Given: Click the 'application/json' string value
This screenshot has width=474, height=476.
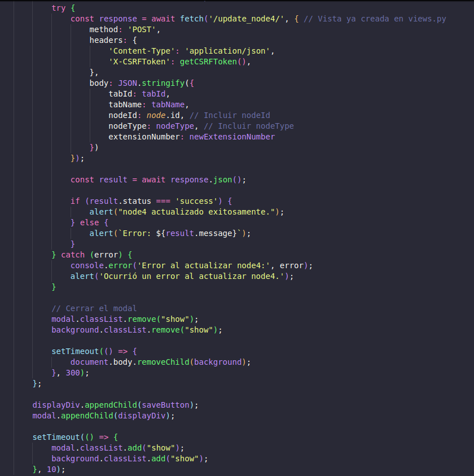Looking at the screenshot, I should (227, 51).
